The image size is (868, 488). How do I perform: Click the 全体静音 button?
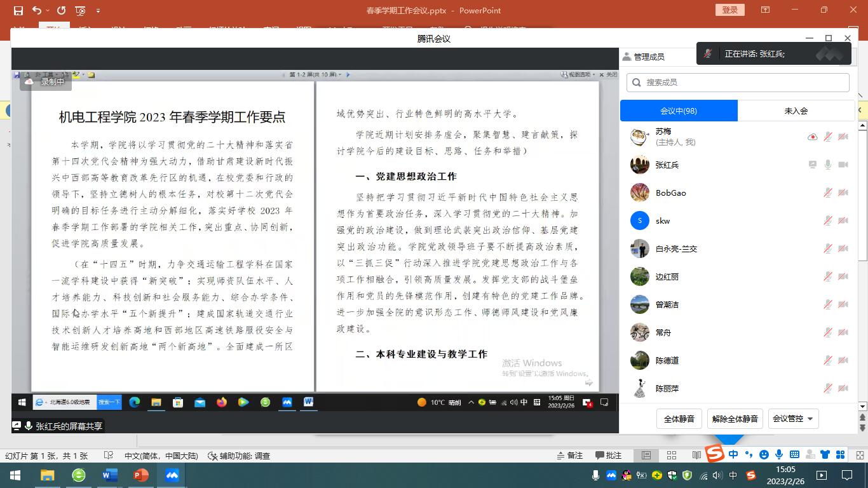coord(679,419)
